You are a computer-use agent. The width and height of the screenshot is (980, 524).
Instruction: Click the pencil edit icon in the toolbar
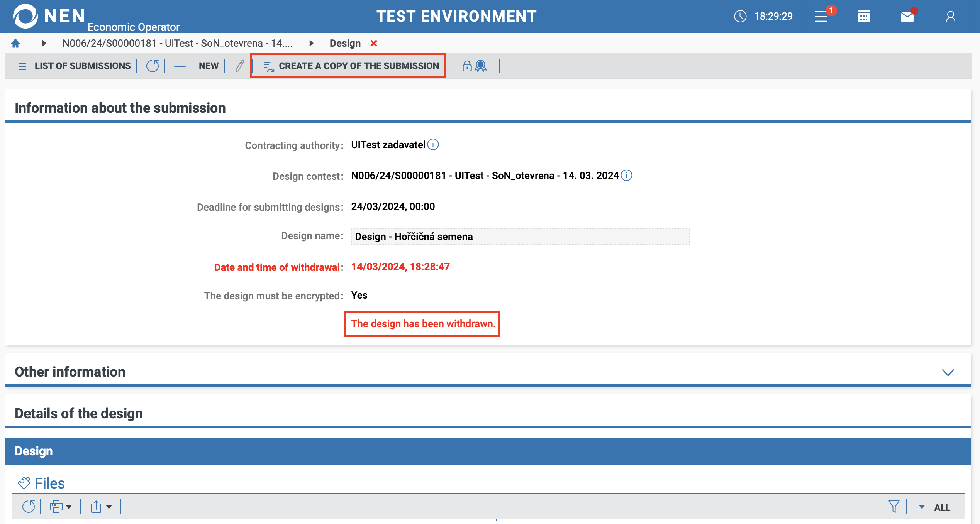[x=239, y=66]
